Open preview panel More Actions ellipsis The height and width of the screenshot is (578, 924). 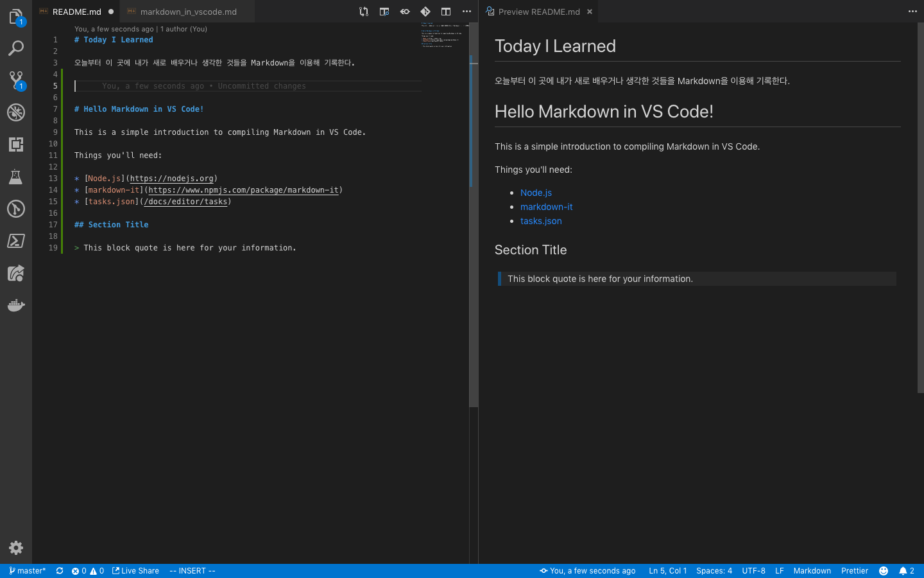click(x=912, y=12)
